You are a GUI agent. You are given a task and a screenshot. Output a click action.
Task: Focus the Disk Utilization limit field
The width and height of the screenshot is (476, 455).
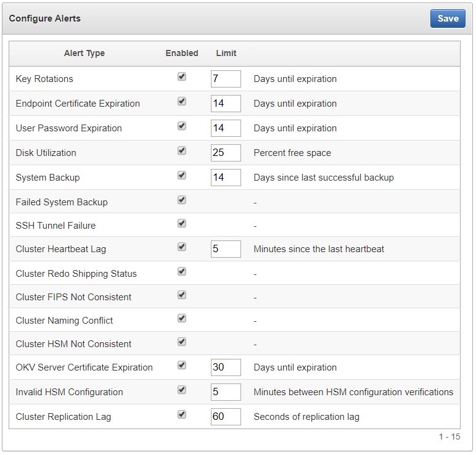tap(226, 153)
